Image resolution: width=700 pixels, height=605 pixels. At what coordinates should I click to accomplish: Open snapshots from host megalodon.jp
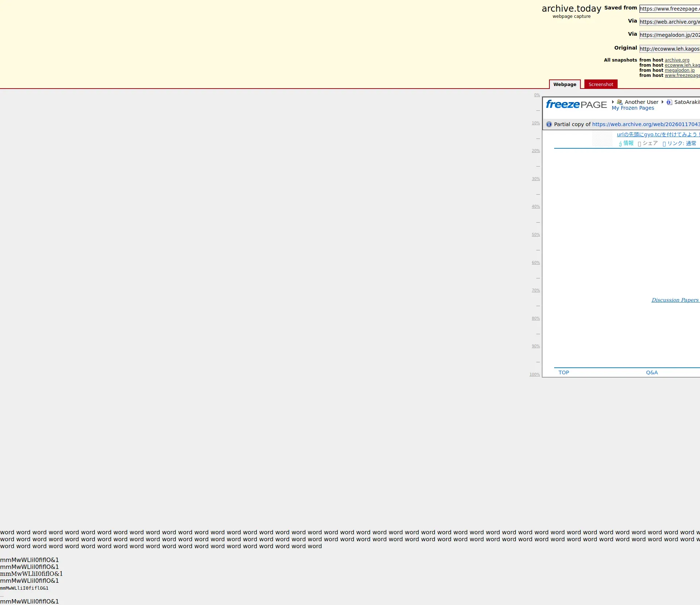tap(679, 70)
